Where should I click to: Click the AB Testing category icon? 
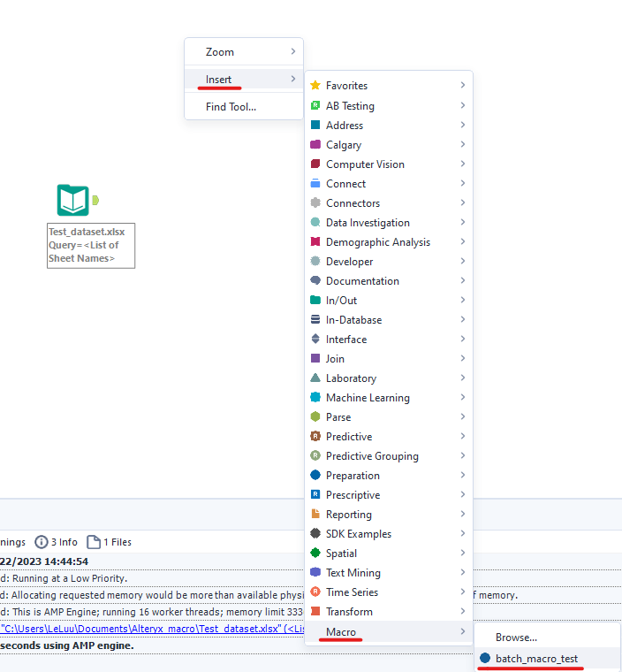point(315,105)
